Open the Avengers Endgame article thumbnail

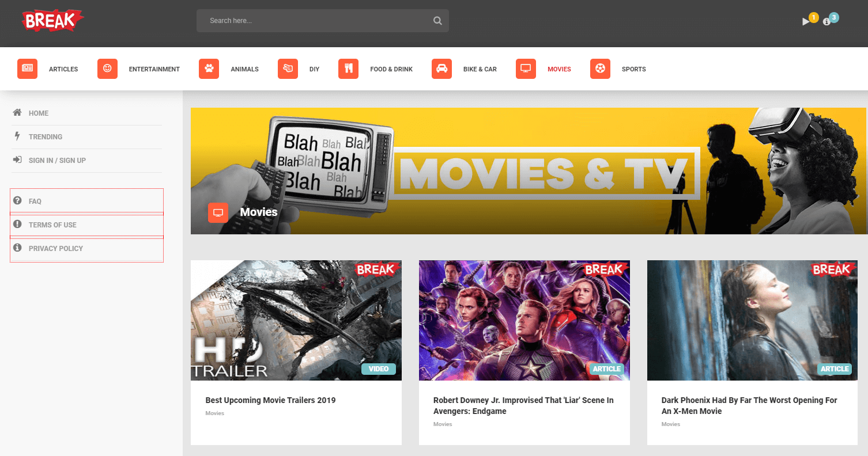[524, 320]
